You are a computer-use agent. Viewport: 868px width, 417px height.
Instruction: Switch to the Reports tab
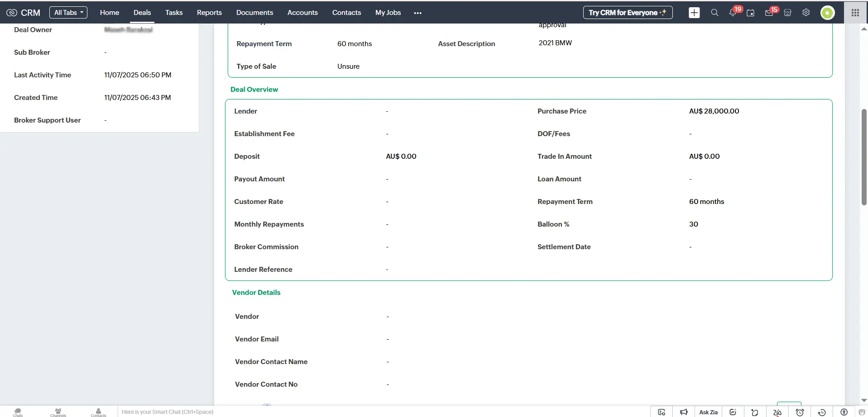(x=209, y=13)
